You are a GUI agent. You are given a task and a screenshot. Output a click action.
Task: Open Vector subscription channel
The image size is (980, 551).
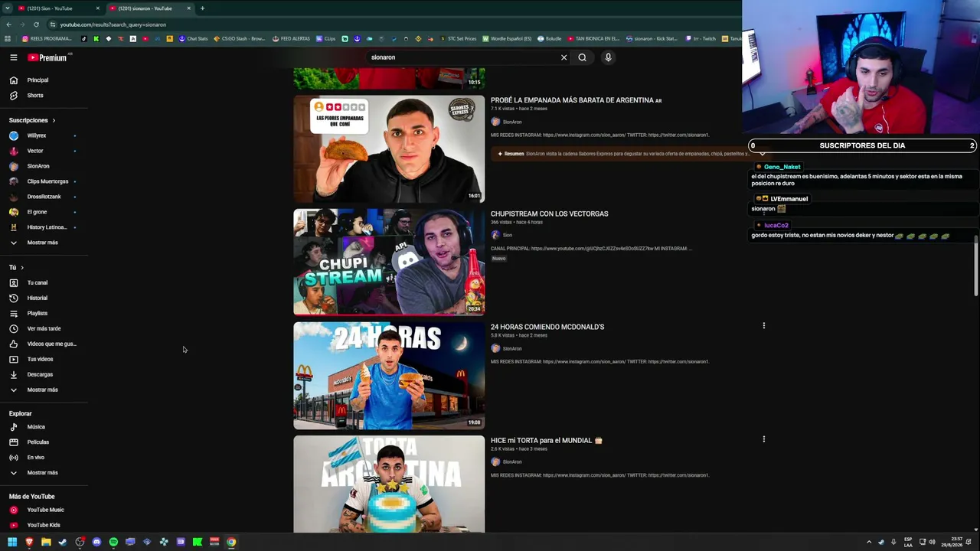tap(44, 151)
